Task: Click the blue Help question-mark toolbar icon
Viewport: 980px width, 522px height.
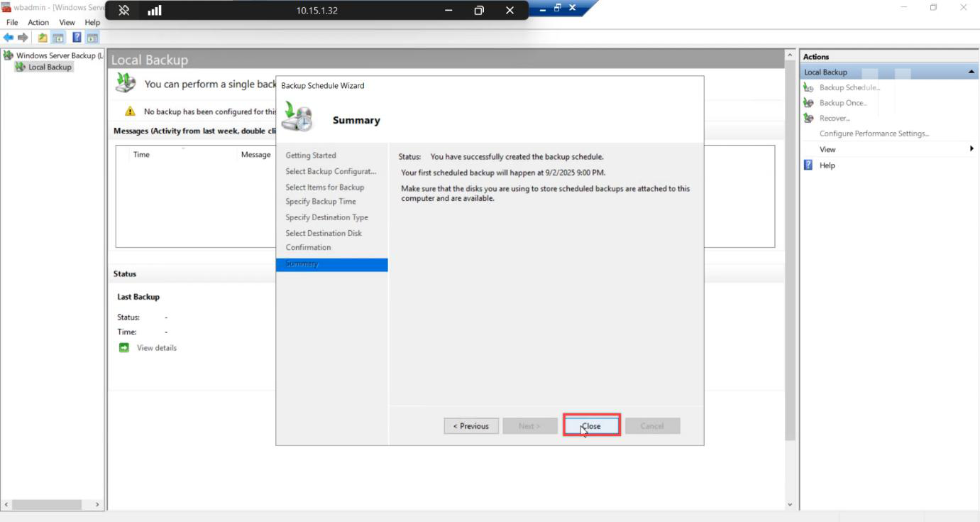Action: 77,38
